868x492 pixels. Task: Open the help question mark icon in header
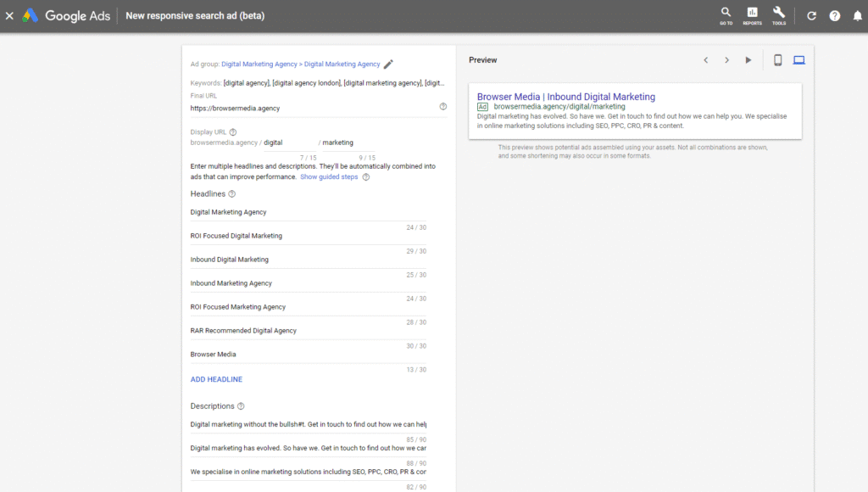835,15
